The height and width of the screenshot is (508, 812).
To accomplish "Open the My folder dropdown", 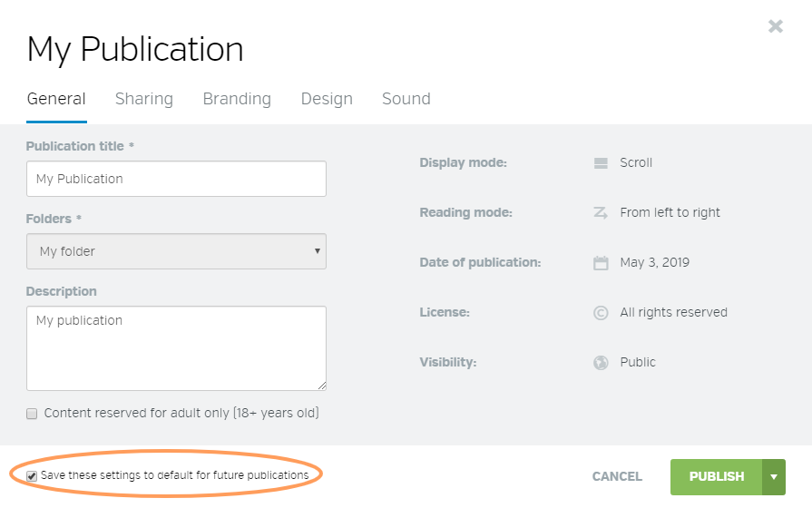I will (176, 251).
